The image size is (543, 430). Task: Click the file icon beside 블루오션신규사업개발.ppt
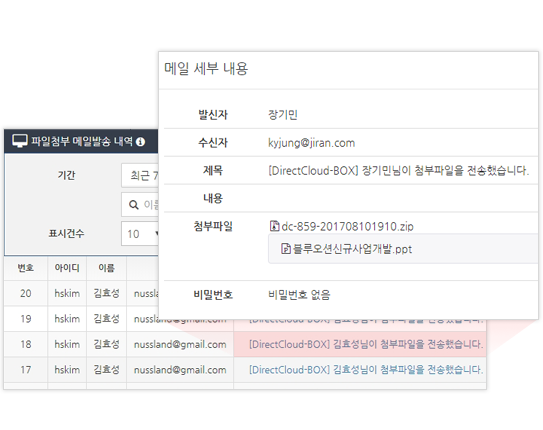click(x=286, y=249)
